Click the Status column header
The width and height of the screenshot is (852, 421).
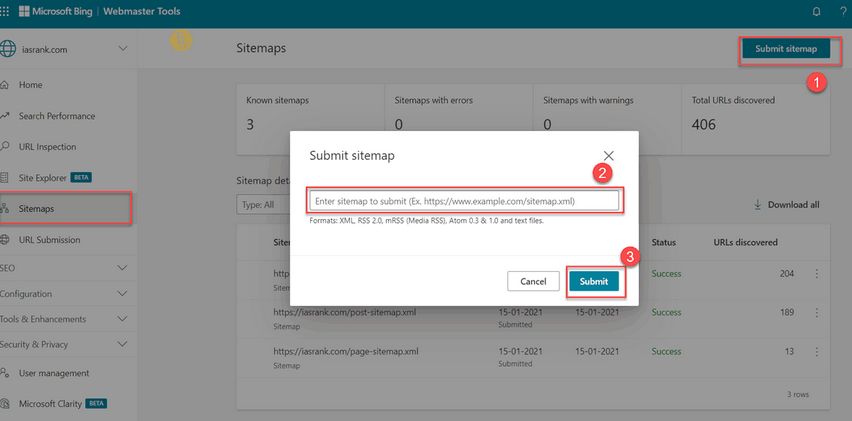pyautogui.click(x=663, y=242)
